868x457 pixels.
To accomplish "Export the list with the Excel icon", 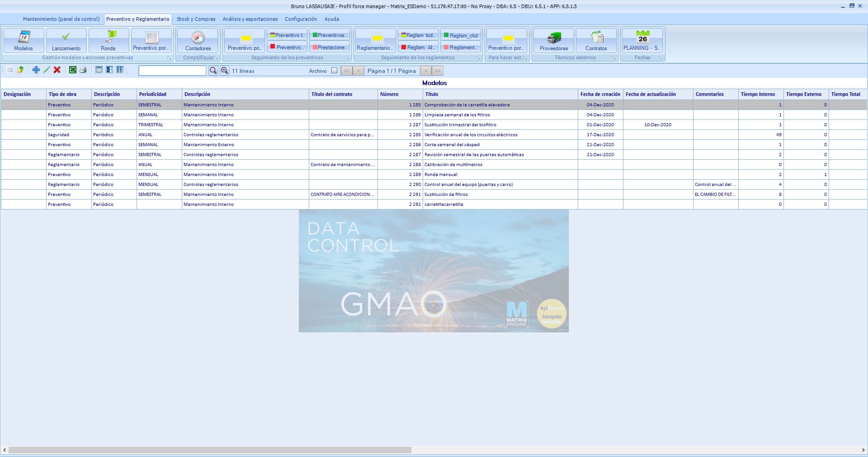I will [72, 70].
